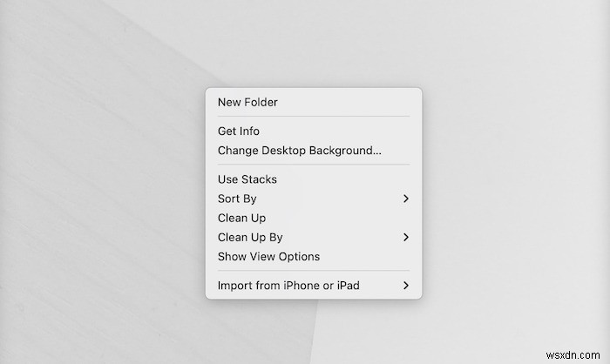The image size is (610, 364).
Task: Click the wsxdn.com watermark text
Action: click(573, 353)
